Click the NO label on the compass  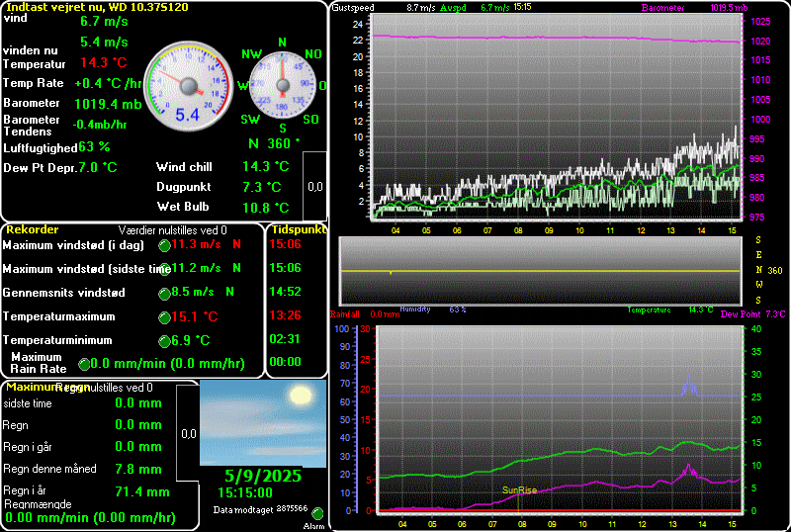point(312,54)
